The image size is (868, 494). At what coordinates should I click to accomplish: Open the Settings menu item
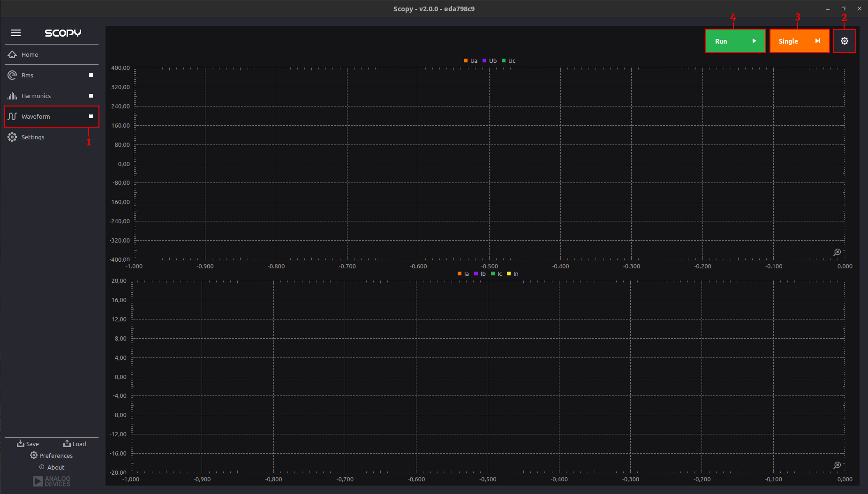click(x=52, y=137)
